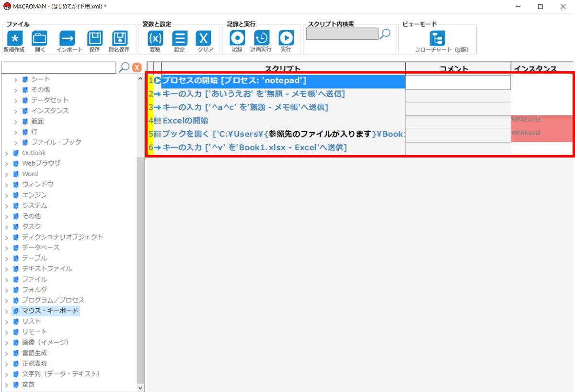Image resolution: width=575 pixels, height=392 pixels.
Task: Select the 正規表現 tree item
Action: tap(34, 363)
